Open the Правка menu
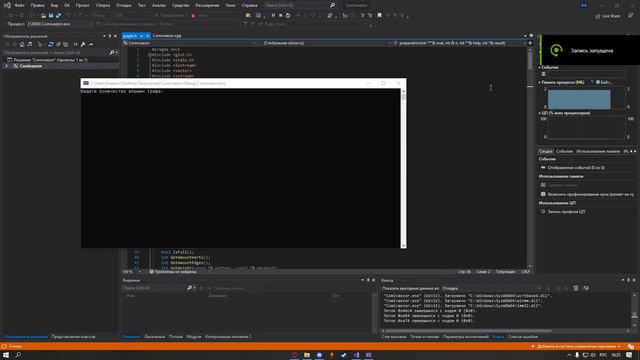640x360 pixels. 37,5
